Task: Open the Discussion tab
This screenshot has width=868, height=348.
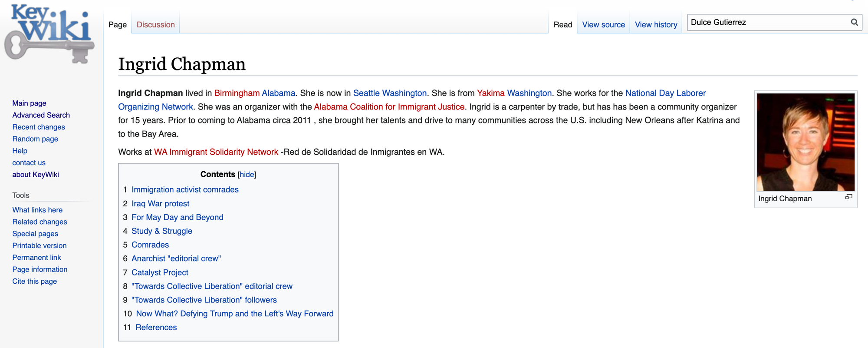Action: click(156, 25)
